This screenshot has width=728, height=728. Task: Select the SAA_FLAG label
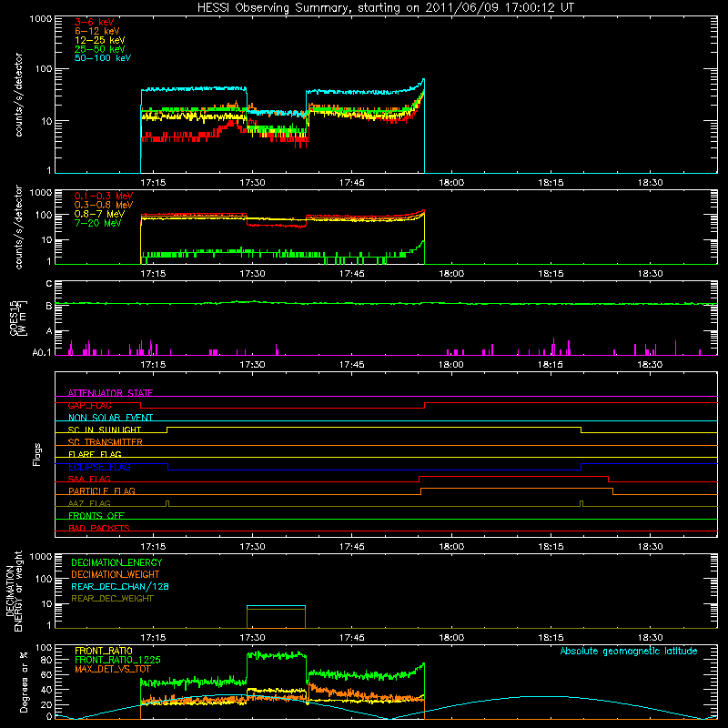pyautogui.click(x=89, y=479)
